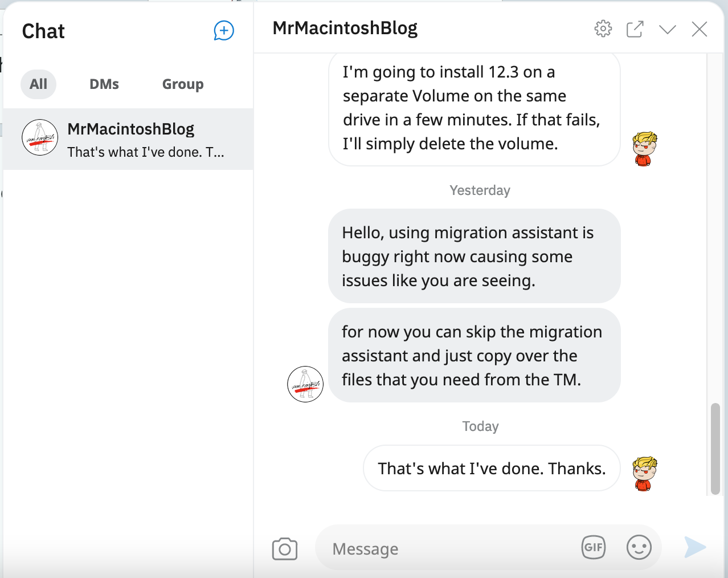
Task: Close the chat panel
Action: tap(699, 29)
